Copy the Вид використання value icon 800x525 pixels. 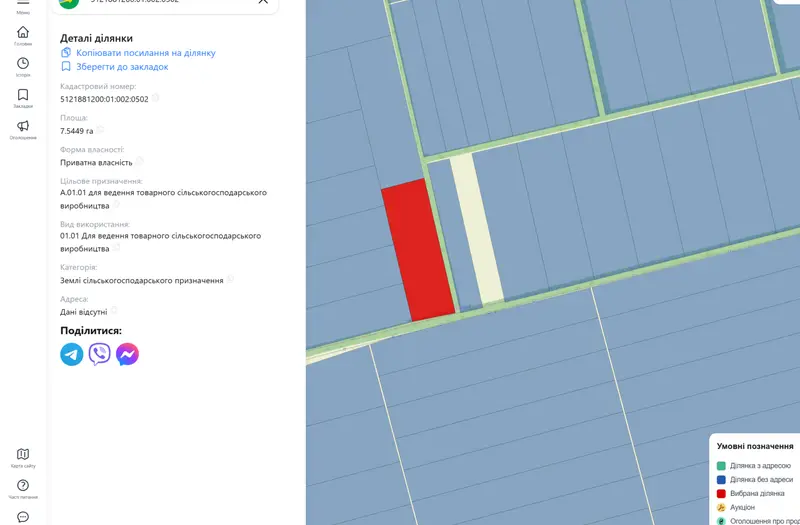[116, 247]
